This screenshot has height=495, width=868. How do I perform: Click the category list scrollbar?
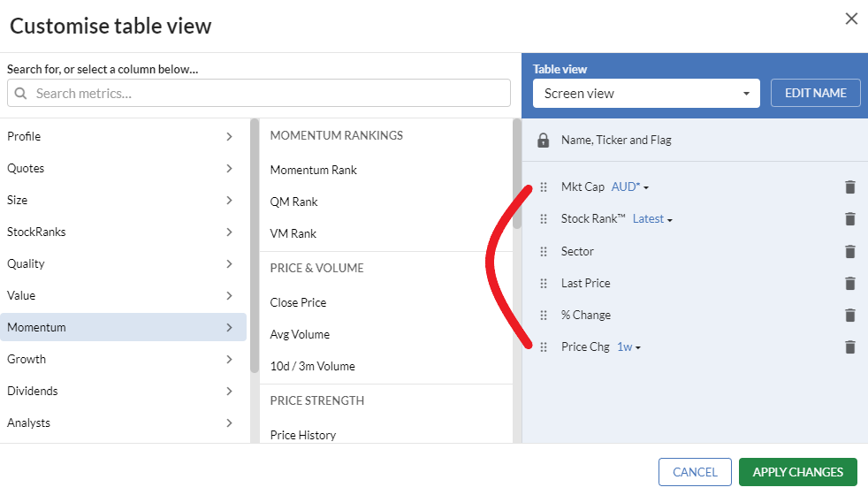(x=255, y=246)
